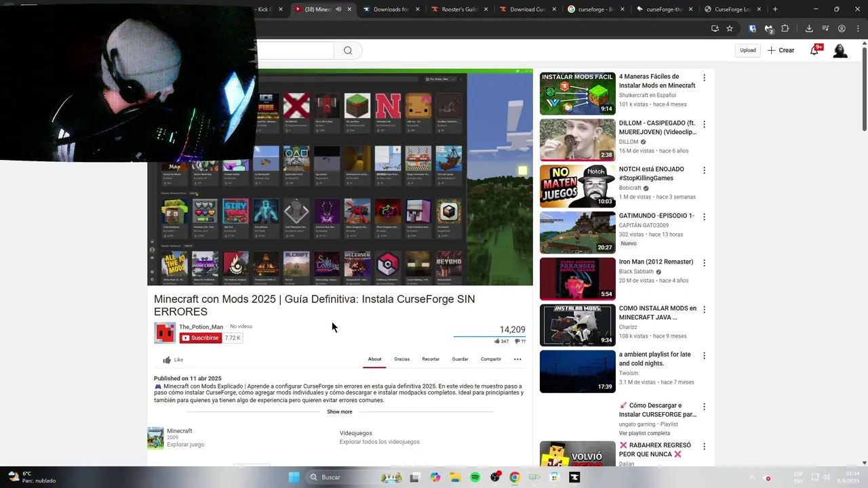This screenshot has height=488, width=868.
Task: Open a new browser tab
Action: pyautogui.click(x=775, y=9)
